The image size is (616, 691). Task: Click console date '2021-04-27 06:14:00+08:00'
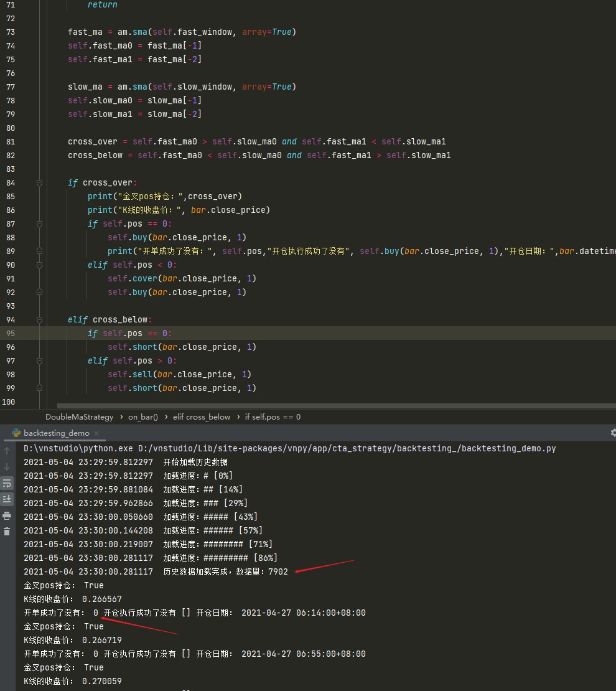coord(304,613)
